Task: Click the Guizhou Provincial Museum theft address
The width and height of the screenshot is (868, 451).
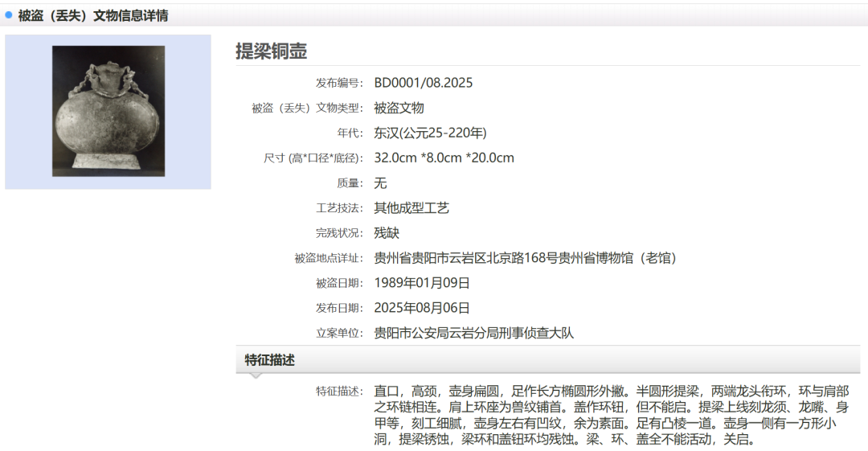Action: (525, 258)
